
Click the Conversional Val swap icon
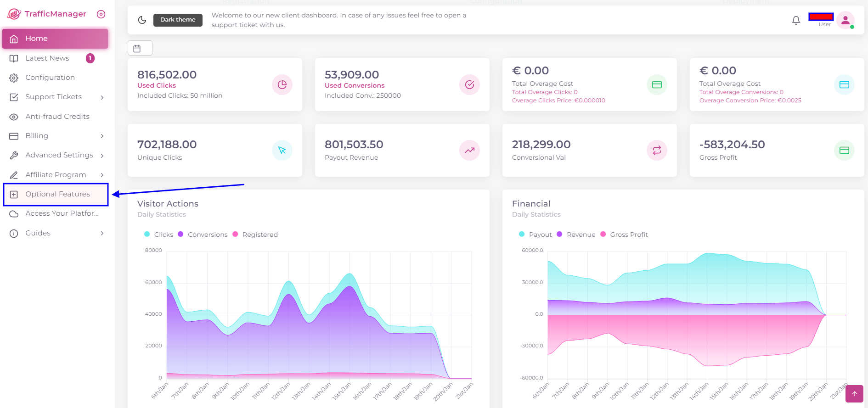pos(657,150)
